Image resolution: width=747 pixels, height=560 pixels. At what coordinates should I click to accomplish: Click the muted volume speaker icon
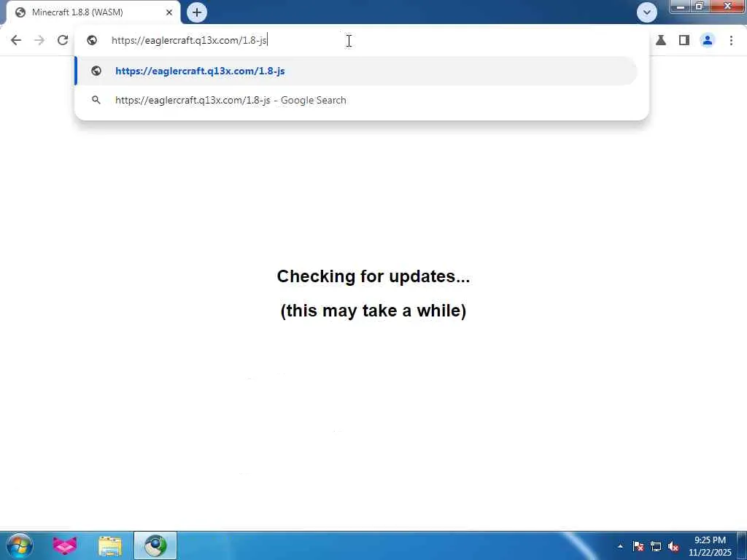[x=673, y=546]
